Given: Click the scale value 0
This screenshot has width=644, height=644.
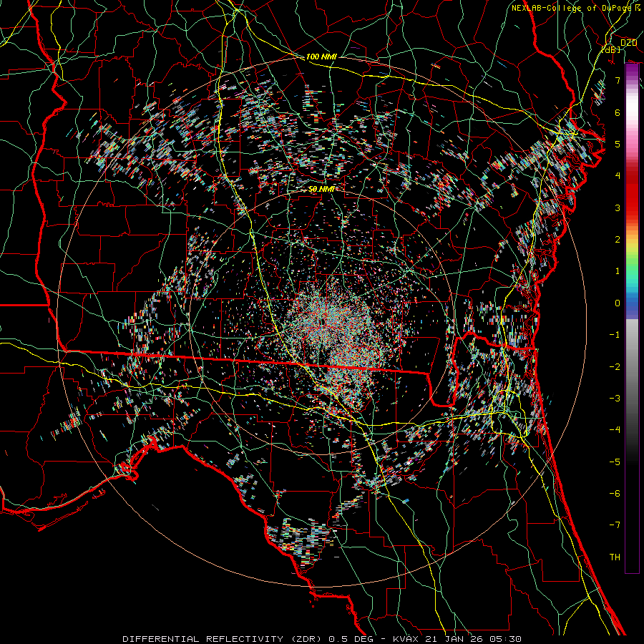Looking at the screenshot, I should click(x=618, y=303).
